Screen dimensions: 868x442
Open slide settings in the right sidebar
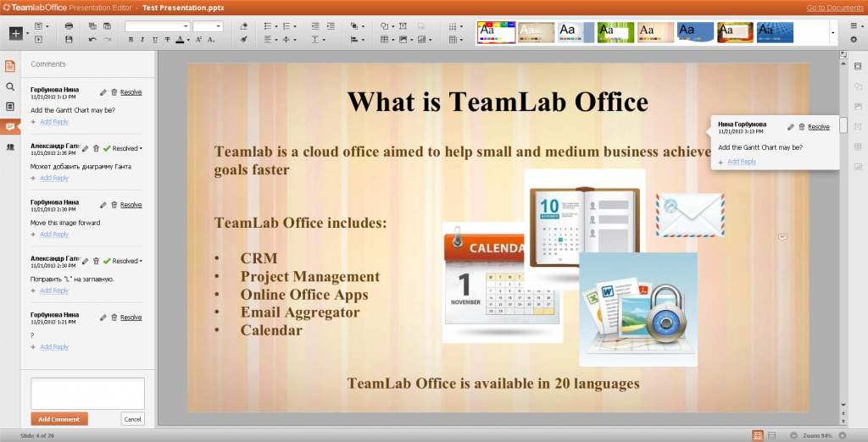858,66
